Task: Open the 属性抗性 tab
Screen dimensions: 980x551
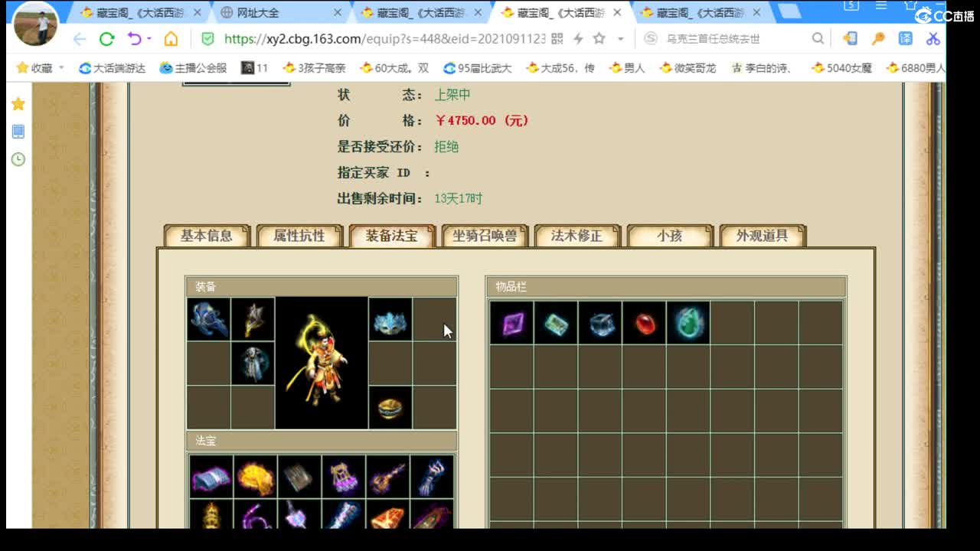Action: (x=299, y=236)
